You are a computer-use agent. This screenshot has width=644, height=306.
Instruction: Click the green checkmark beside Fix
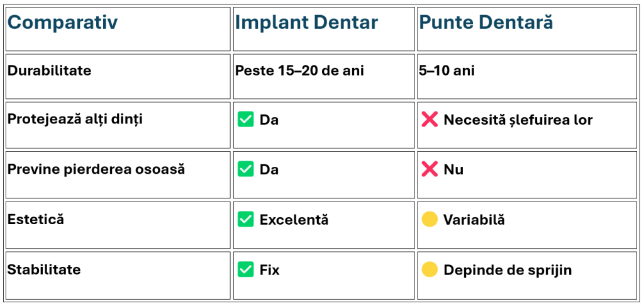[245, 270]
